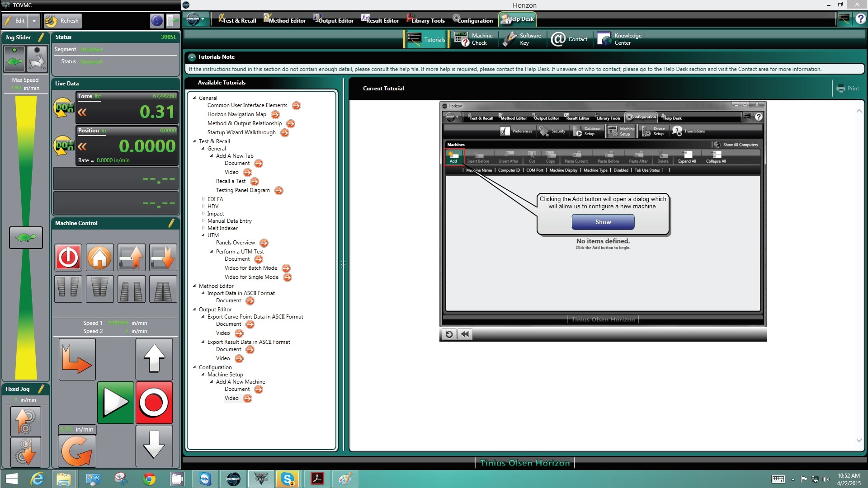Click the orange circular return arrow icon
Viewport: 868px width, 488px height.
[x=77, y=451]
